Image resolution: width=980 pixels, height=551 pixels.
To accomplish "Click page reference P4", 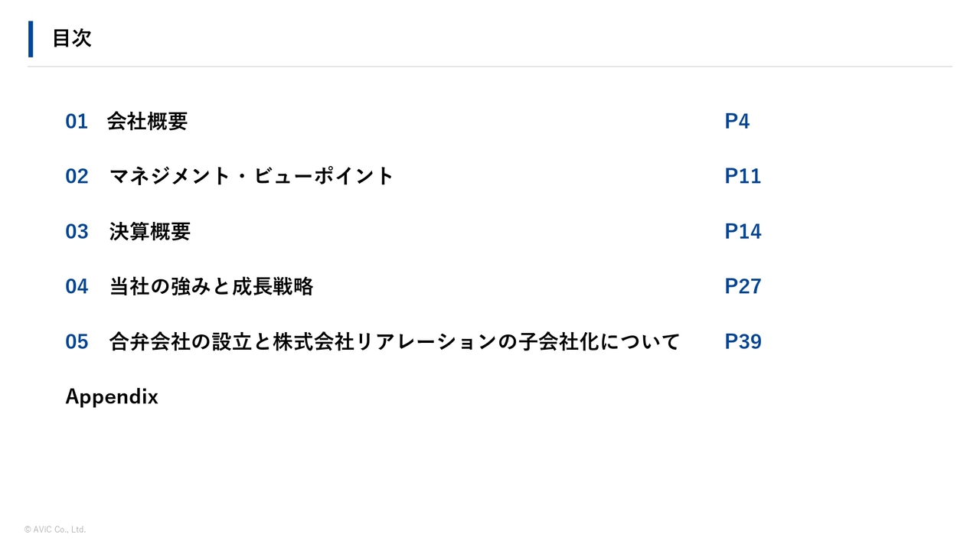I will pos(737,121).
